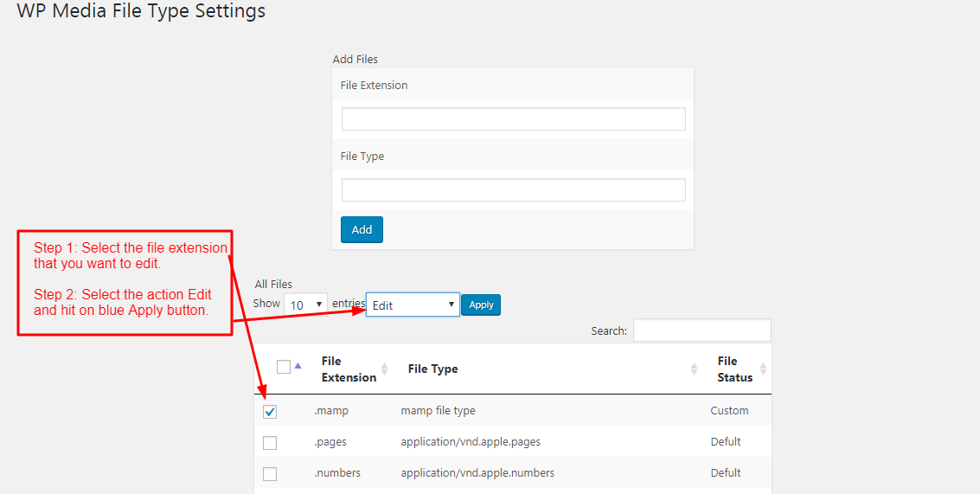Click the 'WP Media File Type Settings' heading
Viewport: 980px width, 494px height.
point(141,11)
